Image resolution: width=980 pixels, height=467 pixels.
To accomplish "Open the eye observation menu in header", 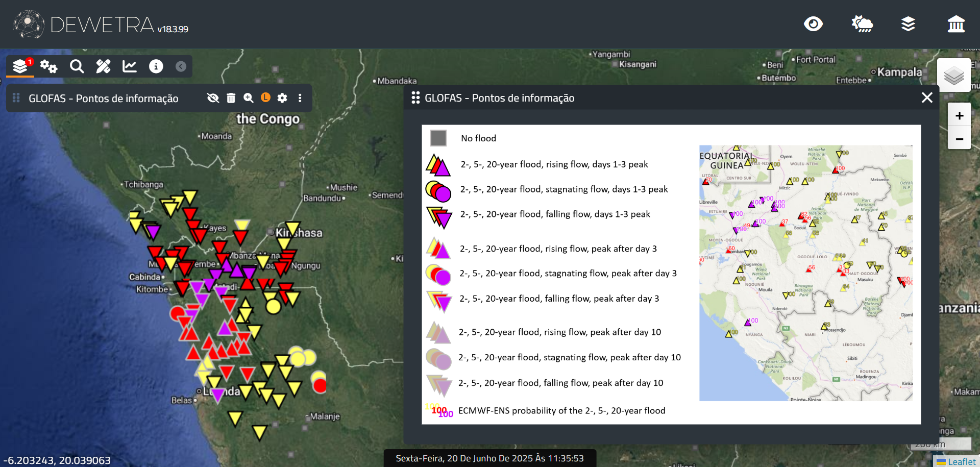I will click(x=813, y=24).
